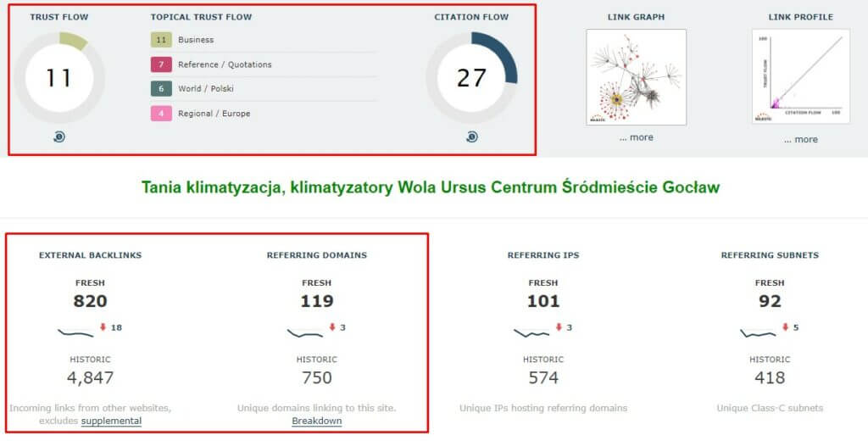
Task: Click the history icon under Trust Flow
Action: pos(59,137)
